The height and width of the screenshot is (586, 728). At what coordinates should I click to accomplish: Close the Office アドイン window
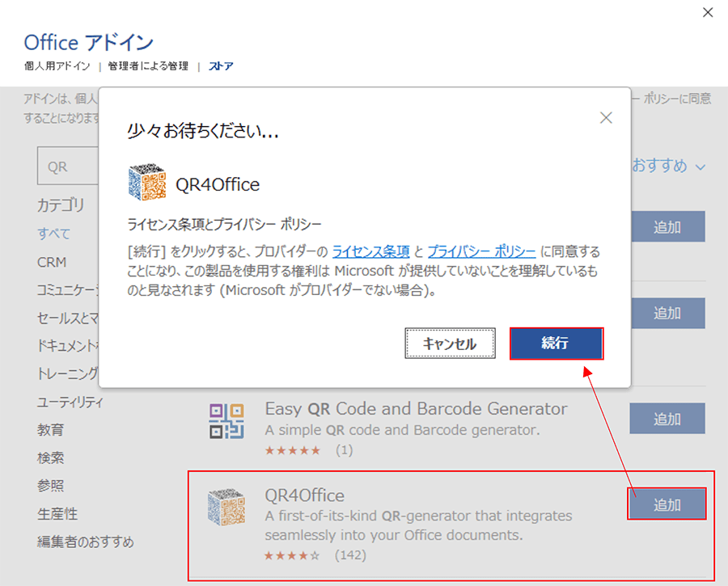[708, 12]
